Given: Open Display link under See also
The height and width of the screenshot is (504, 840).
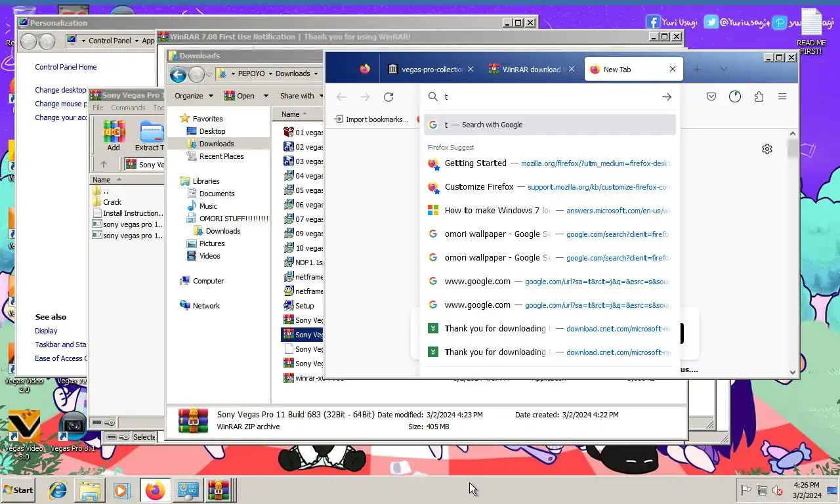Looking at the screenshot, I should [x=46, y=331].
